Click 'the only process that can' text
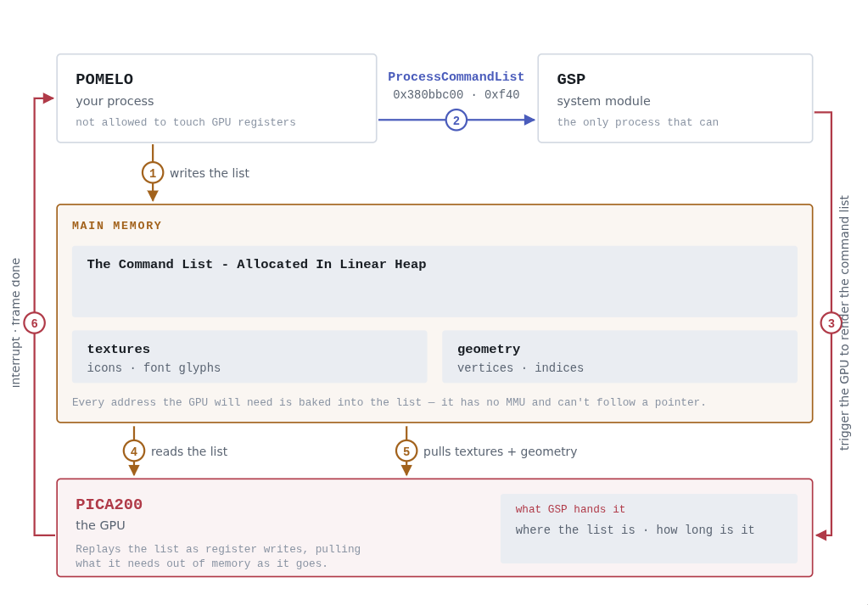 (638, 122)
